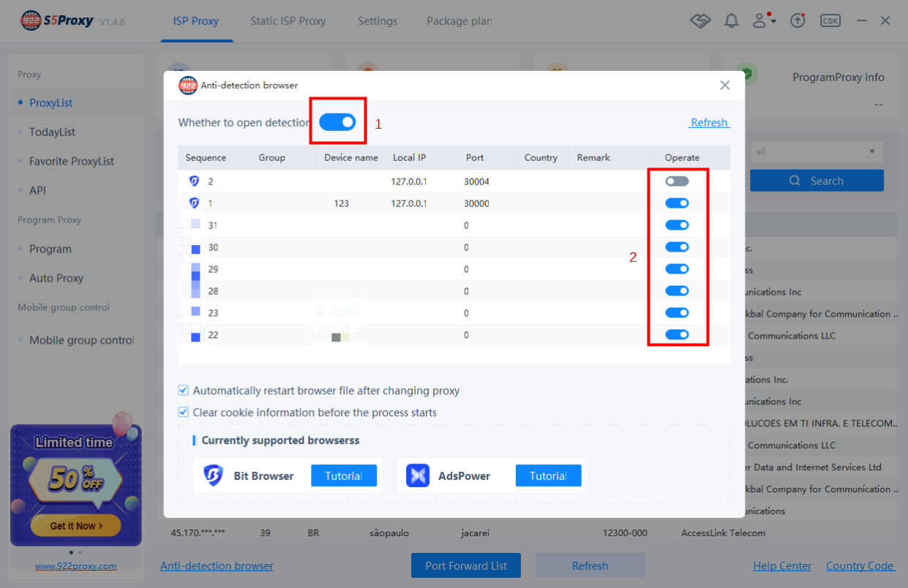Click Get it Now on the promo banner
This screenshot has height=588, width=908.
(76, 526)
